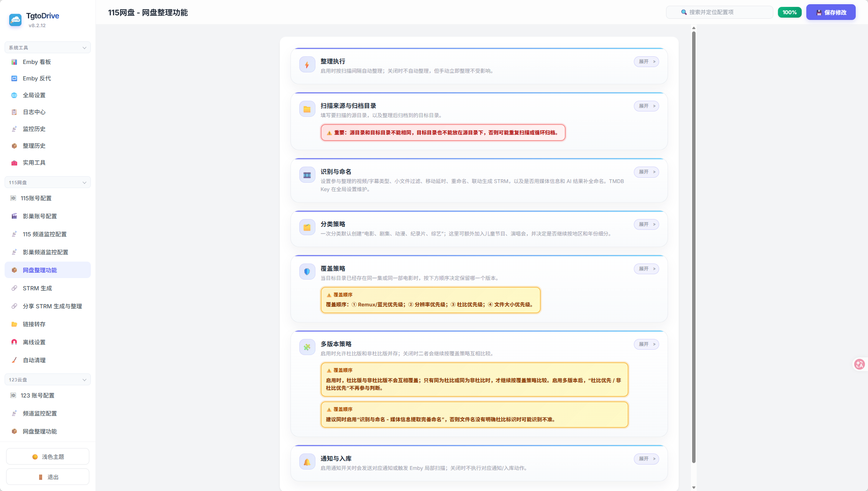Screen dimensions: 868x491
Task: Open 整理历史 in the sidebar
Action: click(x=48, y=146)
